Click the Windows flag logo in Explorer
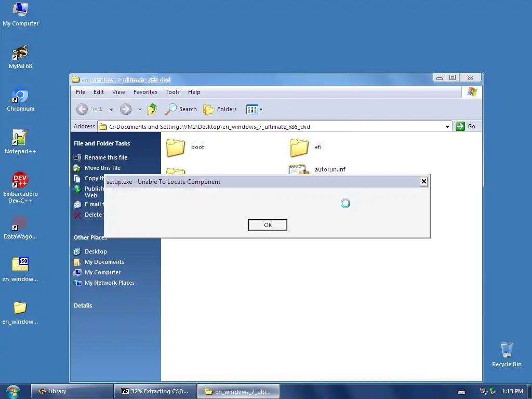Image resolution: width=532 pixels, height=399 pixels. (472, 92)
